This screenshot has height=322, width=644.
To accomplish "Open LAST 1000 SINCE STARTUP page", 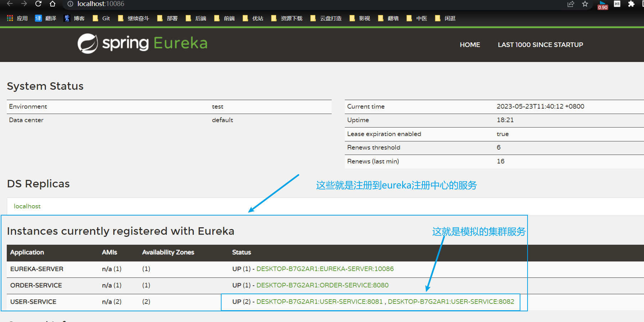I will [540, 45].
